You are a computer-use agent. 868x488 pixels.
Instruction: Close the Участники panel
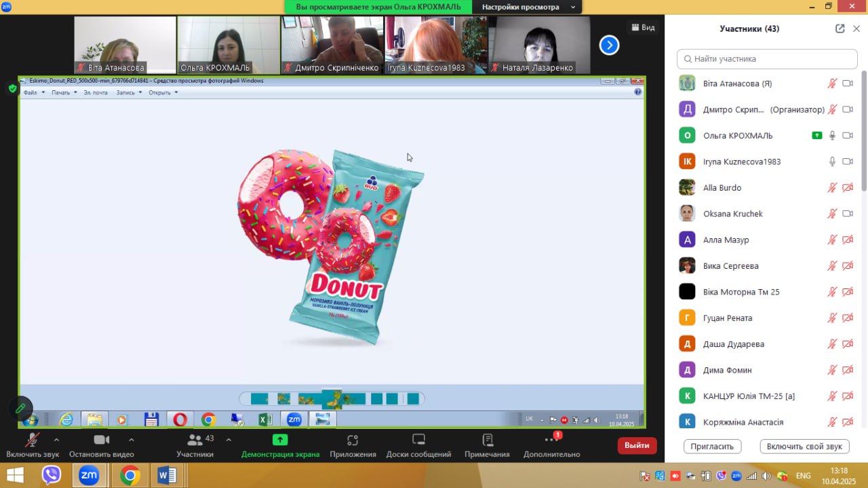(x=856, y=29)
